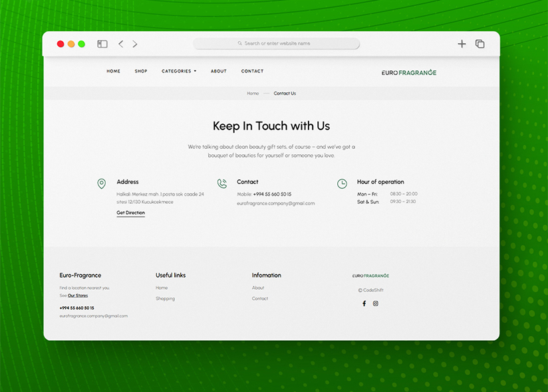Click the search magnifier icon in the address bar
The width and height of the screenshot is (548, 392).
(x=239, y=43)
